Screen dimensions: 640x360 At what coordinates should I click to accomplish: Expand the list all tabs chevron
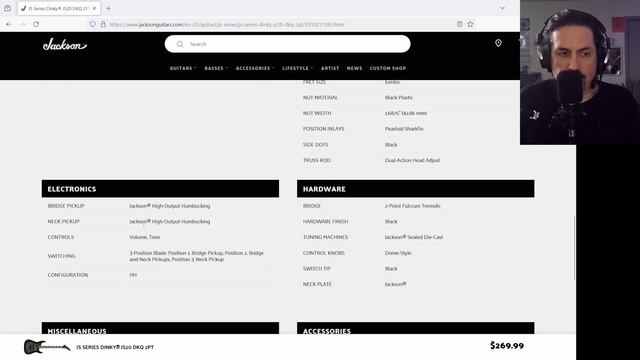tap(502, 8)
